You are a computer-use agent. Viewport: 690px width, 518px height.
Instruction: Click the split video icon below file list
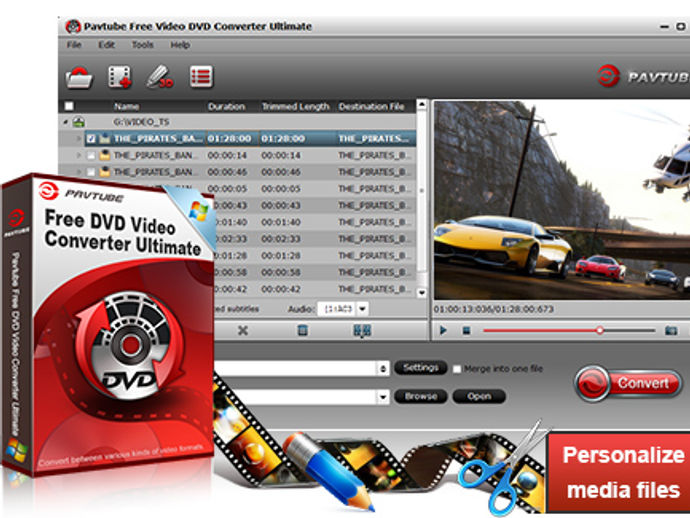coord(362,331)
